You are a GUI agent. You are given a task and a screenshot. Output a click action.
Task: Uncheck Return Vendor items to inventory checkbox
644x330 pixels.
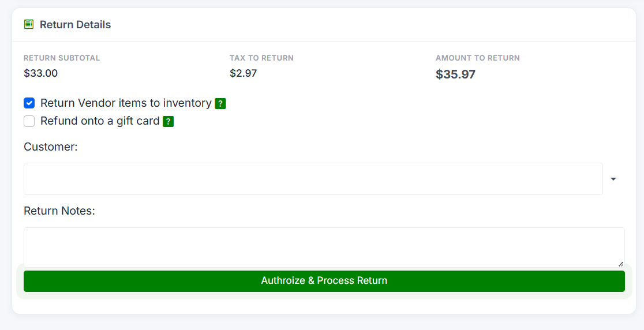pos(29,103)
